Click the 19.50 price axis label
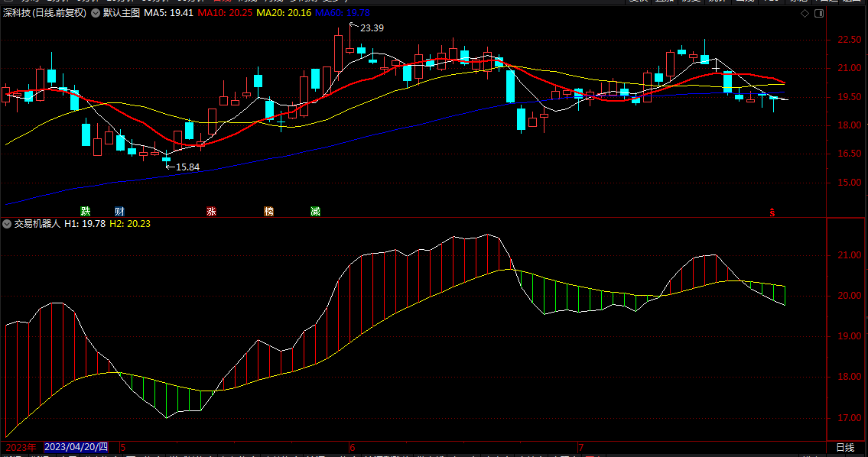Image resolution: width=868 pixels, height=457 pixels. [x=849, y=97]
